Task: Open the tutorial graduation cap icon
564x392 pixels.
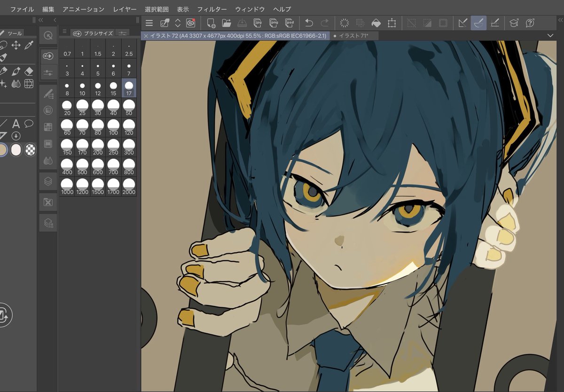Action: pos(514,23)
